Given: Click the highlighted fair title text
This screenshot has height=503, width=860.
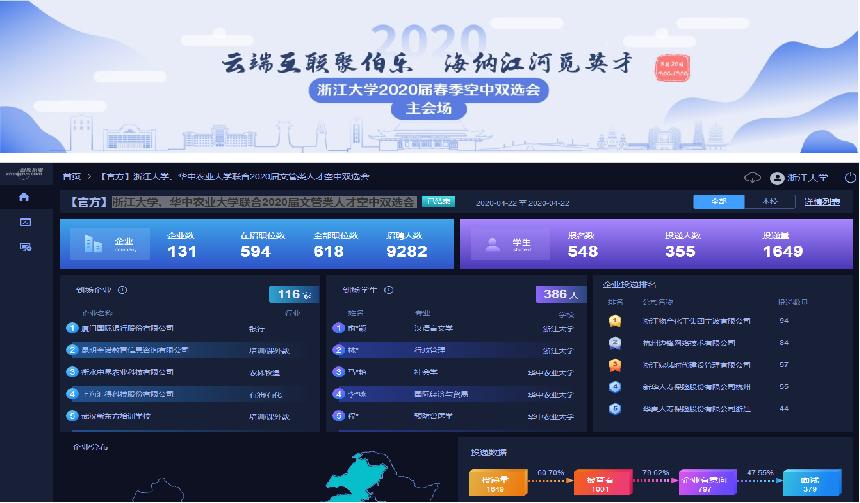Looking at the screenshot, I should 264,202.
